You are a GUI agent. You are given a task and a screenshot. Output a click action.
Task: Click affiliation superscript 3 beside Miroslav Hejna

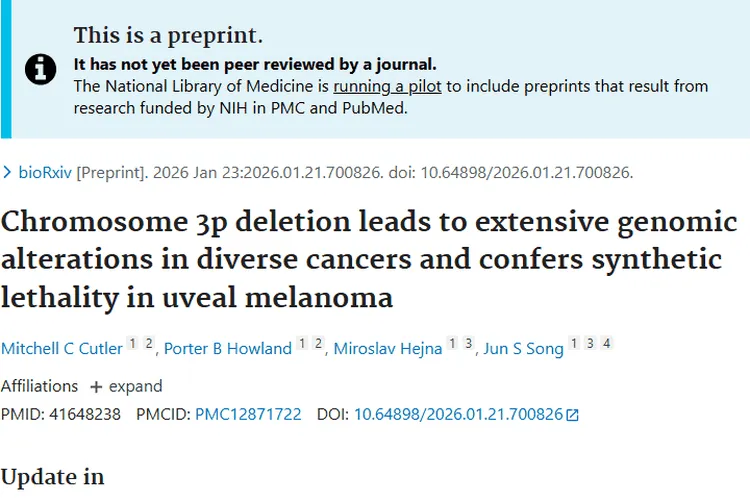pyautogui.click(x=468, y=344)
